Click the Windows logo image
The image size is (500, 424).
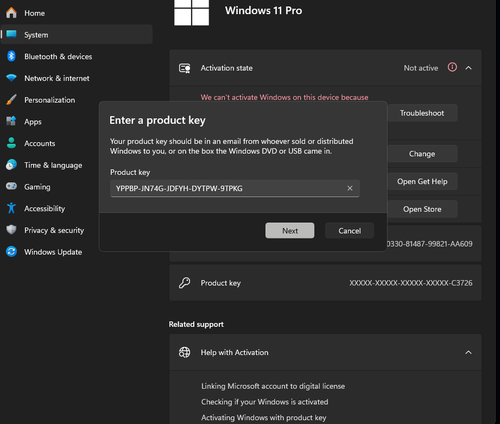[x=192, y=12]
